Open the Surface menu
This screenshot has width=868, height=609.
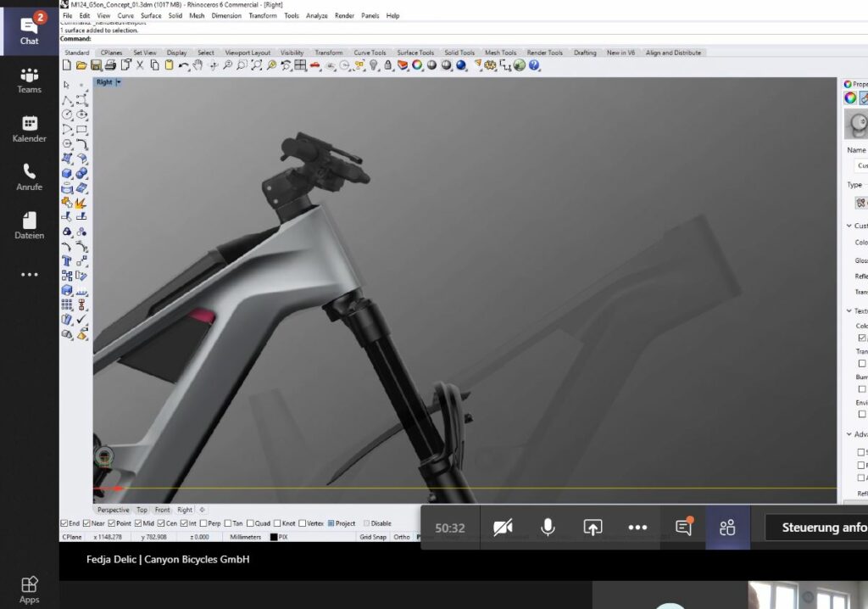(151, 15)
